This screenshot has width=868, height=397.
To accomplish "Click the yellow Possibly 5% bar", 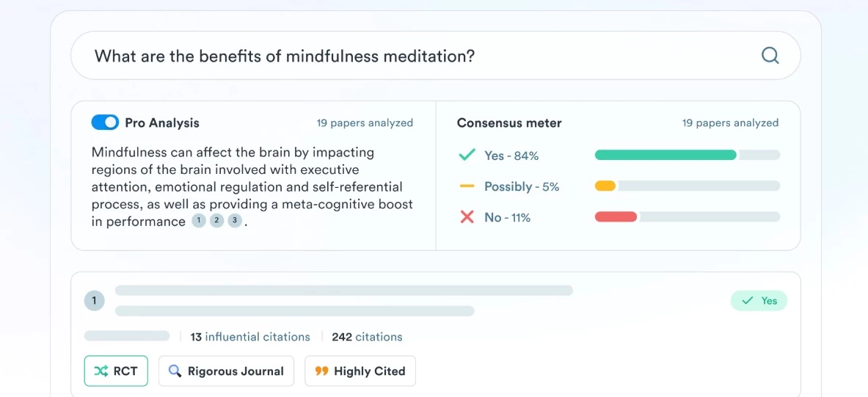I will coord(688,186).
